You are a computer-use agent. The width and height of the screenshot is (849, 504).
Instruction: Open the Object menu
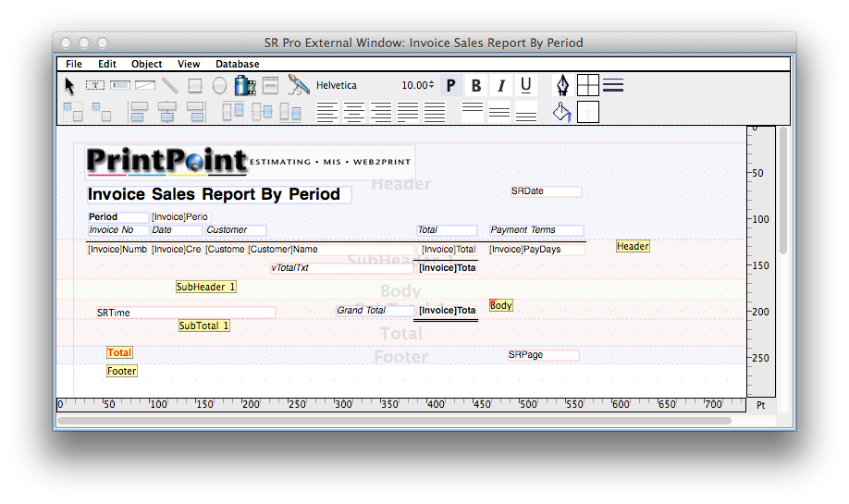(146, 64)
